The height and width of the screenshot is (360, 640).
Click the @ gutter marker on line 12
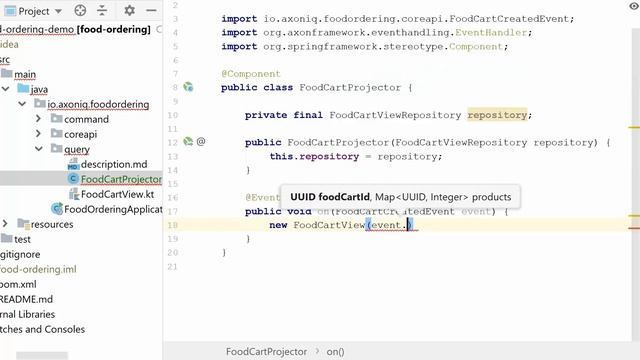[x=201, y=142]
